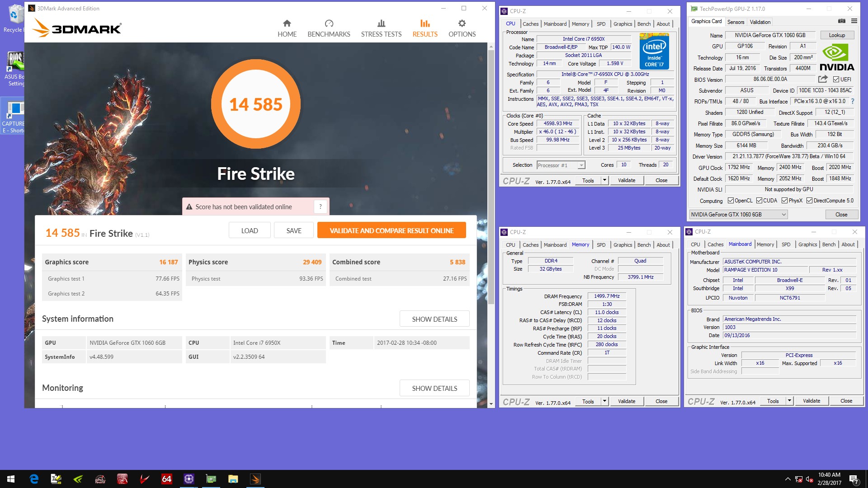
Task: Switch to 3DMark via taskbar icon
Action: tap(255, 479)
